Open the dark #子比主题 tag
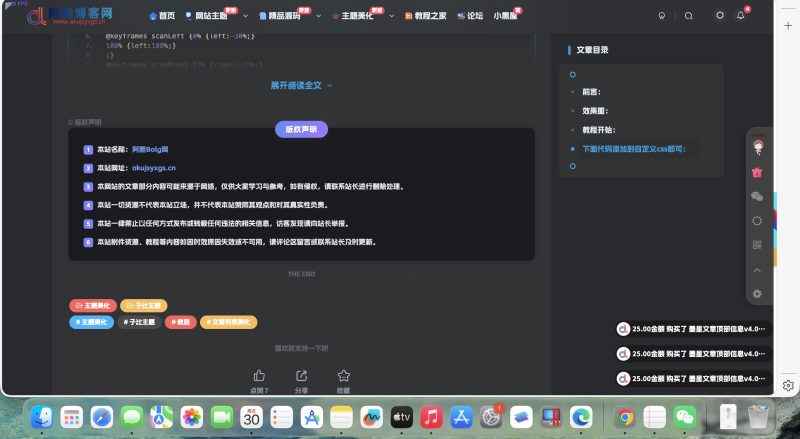800x439 pixels. pyautogui.click(x=139, y=322)
